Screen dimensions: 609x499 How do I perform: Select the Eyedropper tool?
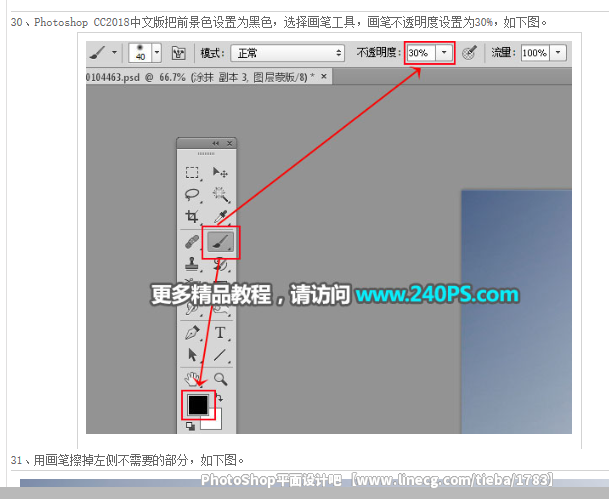[221, 216]
